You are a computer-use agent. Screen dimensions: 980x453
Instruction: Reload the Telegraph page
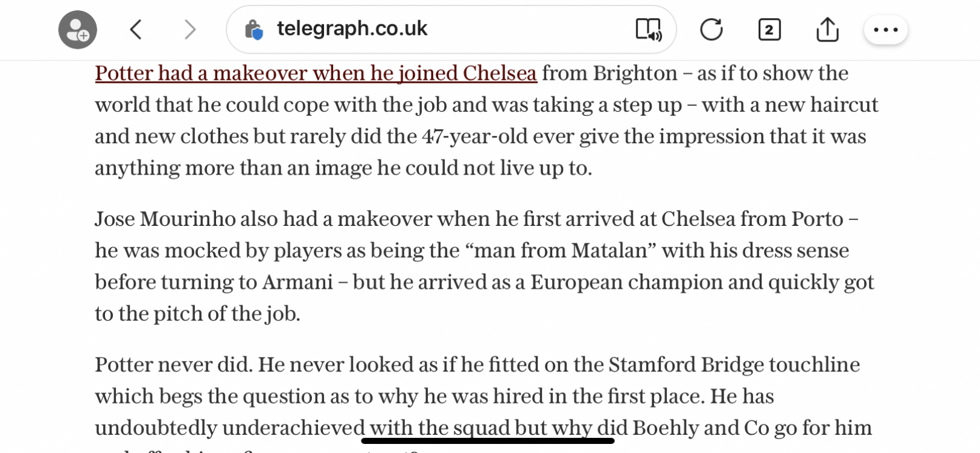tap(711, 30)
